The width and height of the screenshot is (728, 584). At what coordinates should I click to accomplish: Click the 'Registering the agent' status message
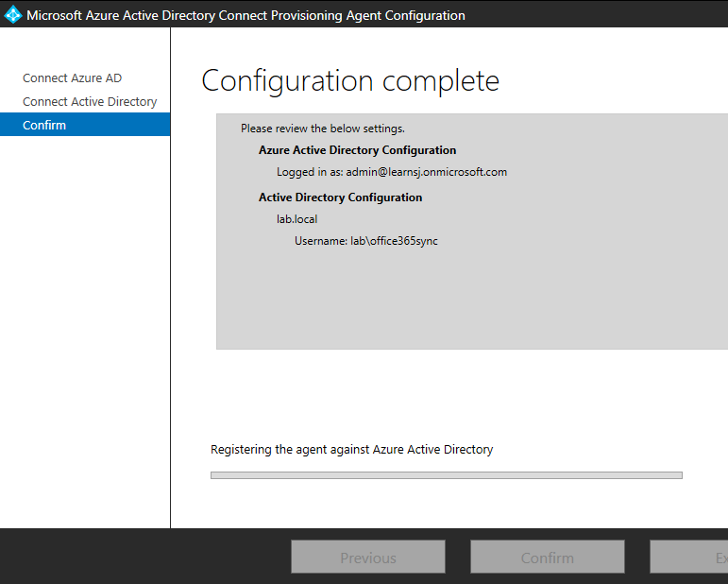coord(351,450)
